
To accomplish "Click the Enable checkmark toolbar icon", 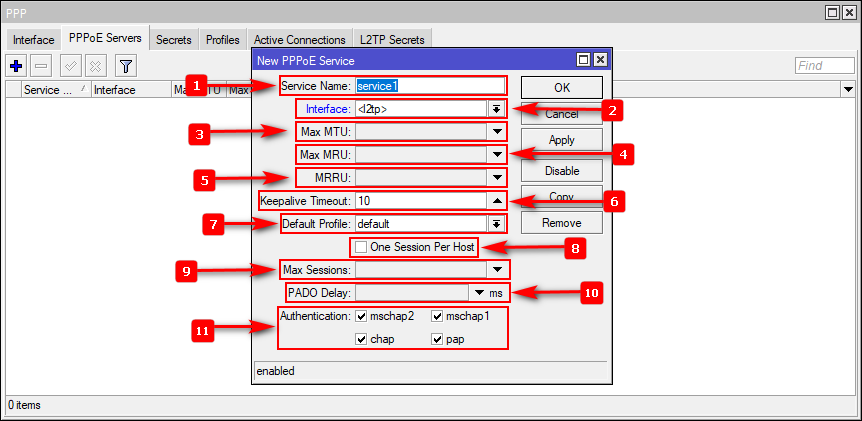I will tap(71, 66).
